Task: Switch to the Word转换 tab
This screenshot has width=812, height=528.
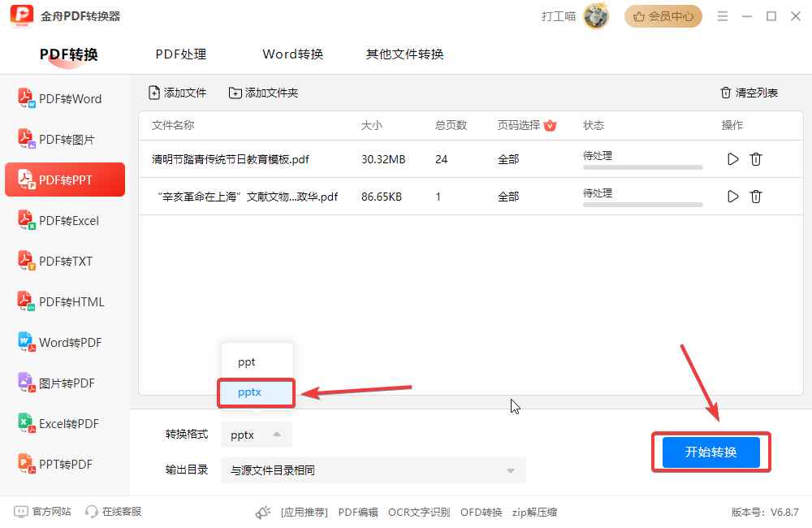Action: click(x=292, y=54)
